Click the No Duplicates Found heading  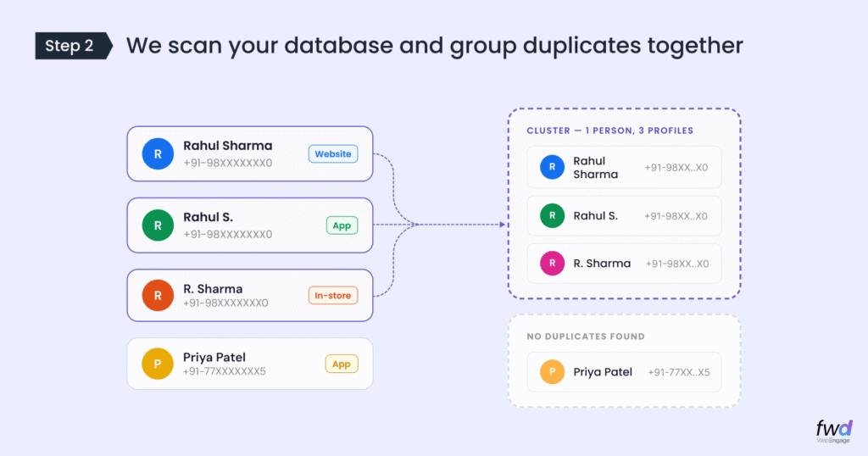(x=586, y=336)
